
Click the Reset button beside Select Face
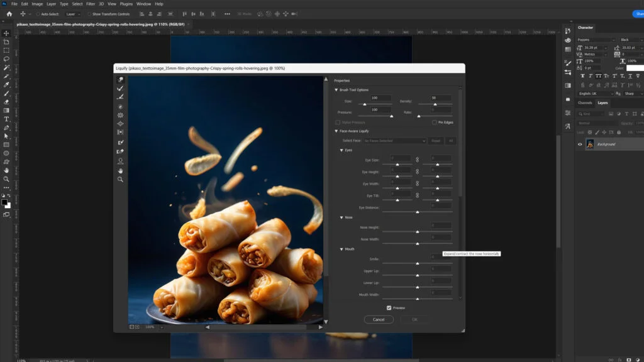436,141
